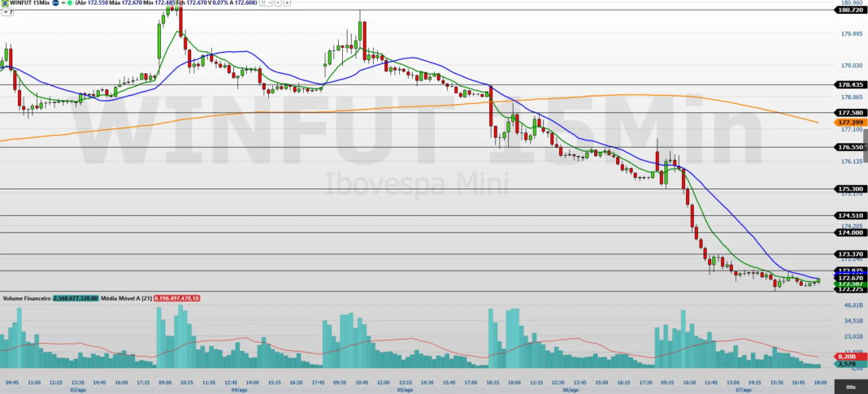Click the Brazil flag icon beside WINFUT
Screen dimensions: 868x394
(x=5, y=2)
